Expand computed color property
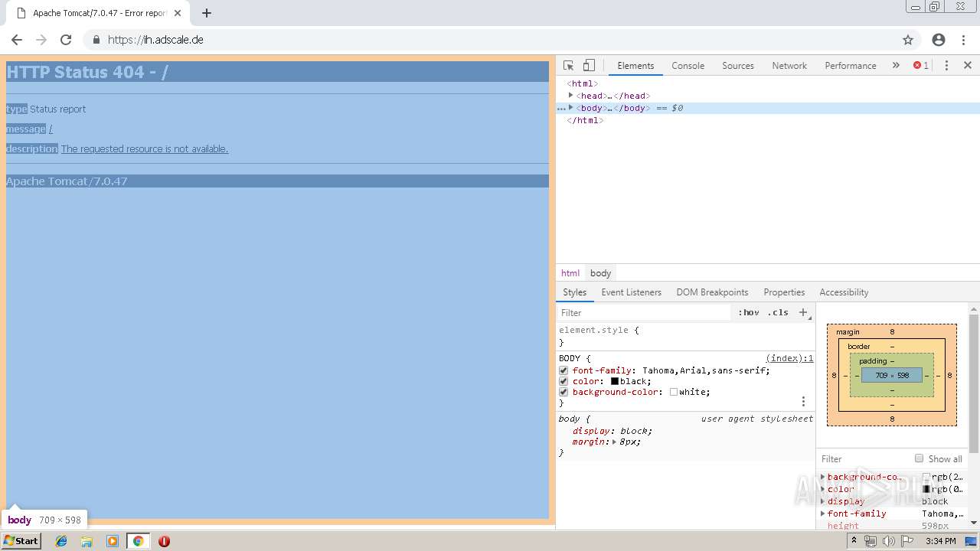Viewport: 980px width, 551px height. click(823, 489)
